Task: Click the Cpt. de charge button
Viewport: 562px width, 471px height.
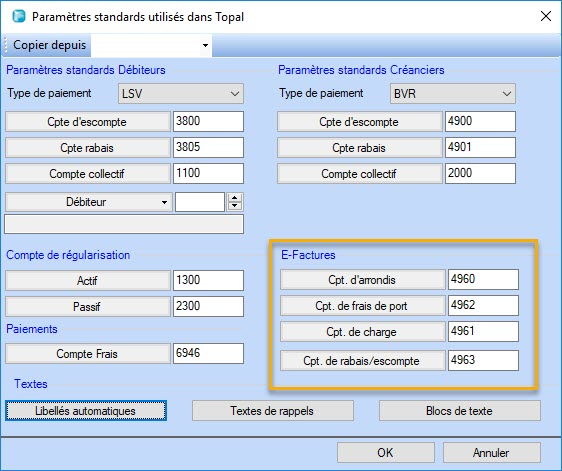Action: pyautogui.click(x=362, y=332)
